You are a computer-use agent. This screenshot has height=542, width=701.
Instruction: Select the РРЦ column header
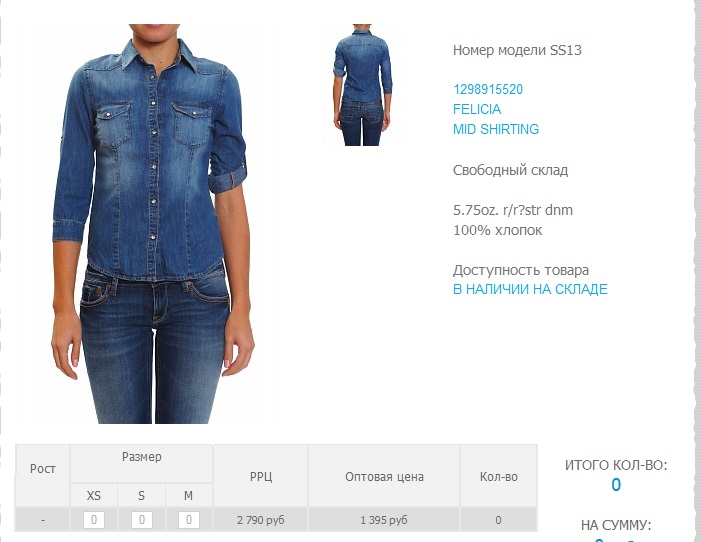click(261, 477)
